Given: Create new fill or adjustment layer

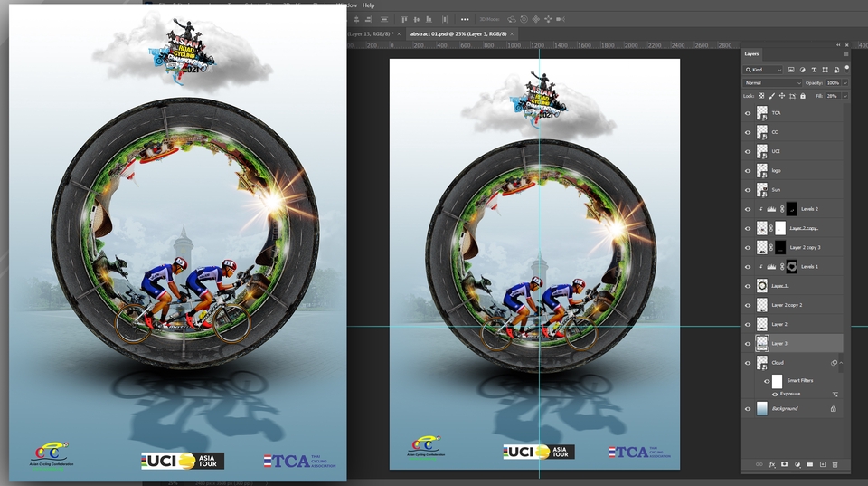Looking at the screenshot, I should [x=797, y=464].
